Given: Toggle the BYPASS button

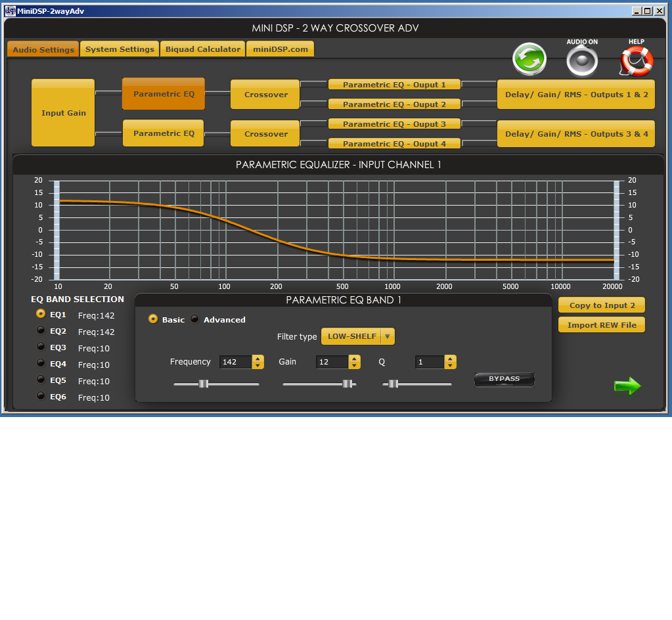Looking at the screenshot, I should click(504, 379).
